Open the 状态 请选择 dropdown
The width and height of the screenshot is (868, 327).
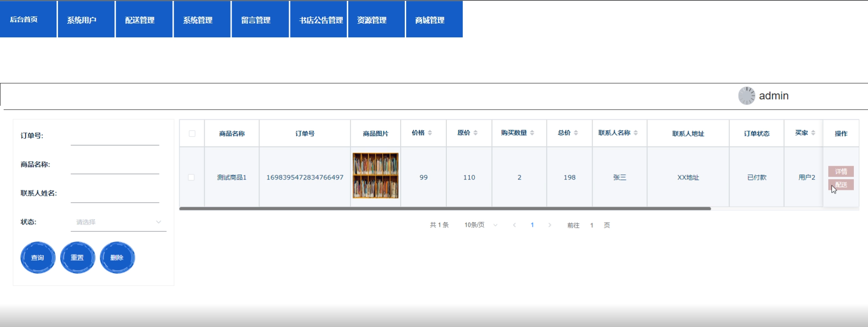click(x=119, y=222)
